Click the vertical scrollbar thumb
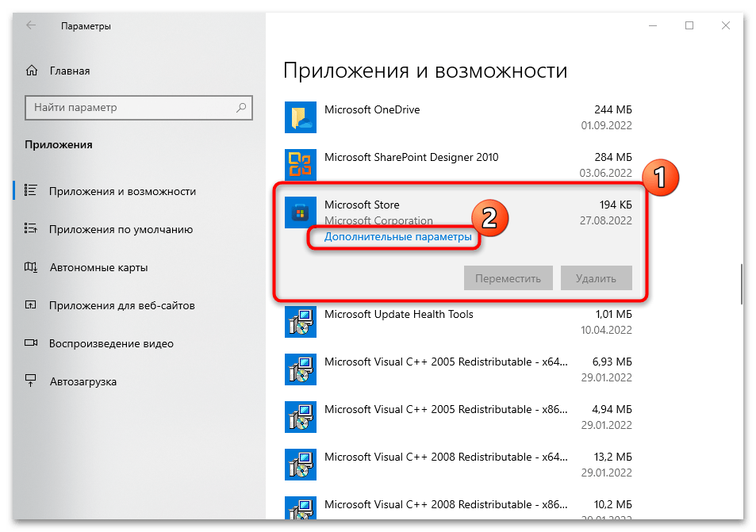Screen dimensions: 756x532 tap(742, 283)
